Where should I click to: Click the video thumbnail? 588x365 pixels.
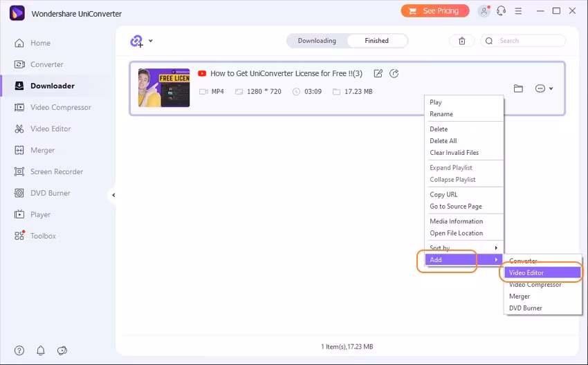pyautogui.click(x=164, y=88)
